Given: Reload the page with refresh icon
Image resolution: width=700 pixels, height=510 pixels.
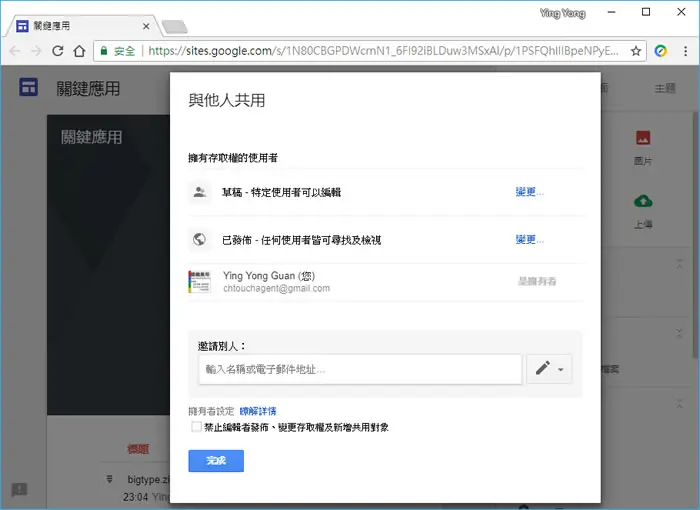Looking at the screenshot, I should coord(58,51).
